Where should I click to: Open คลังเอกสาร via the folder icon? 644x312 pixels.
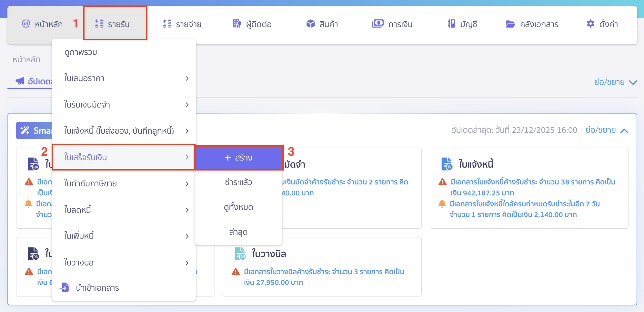coord(510,24)
